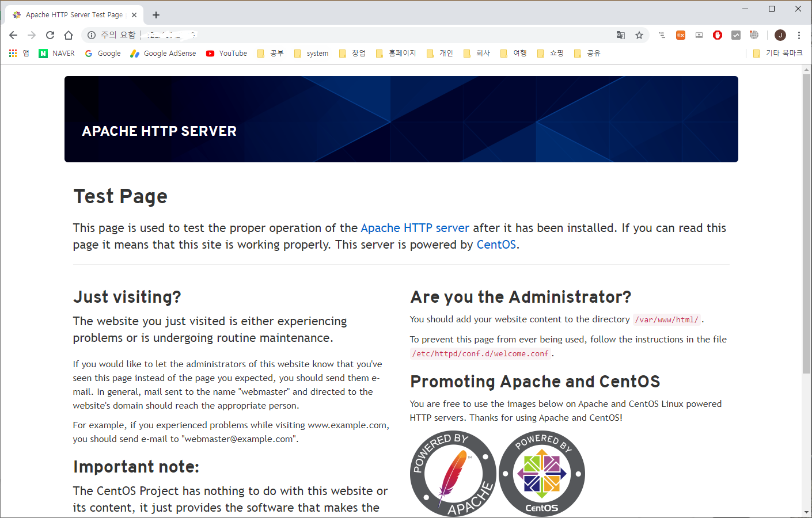
Task: Open the globe grid extension
Action: click(754, 35)
